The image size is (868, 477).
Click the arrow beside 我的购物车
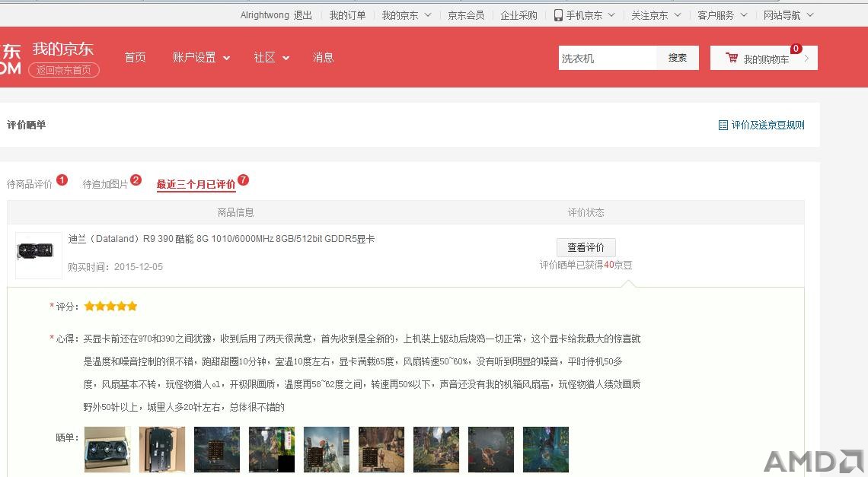[x=806, y=58]
